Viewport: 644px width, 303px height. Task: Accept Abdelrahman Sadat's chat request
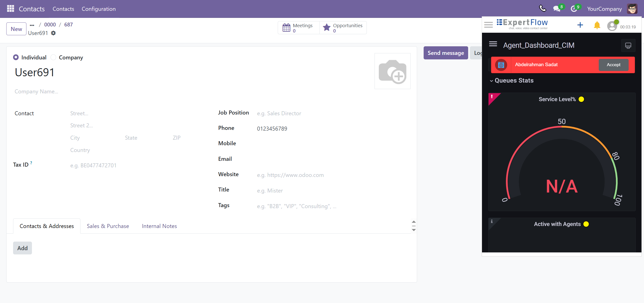(613, 65)
